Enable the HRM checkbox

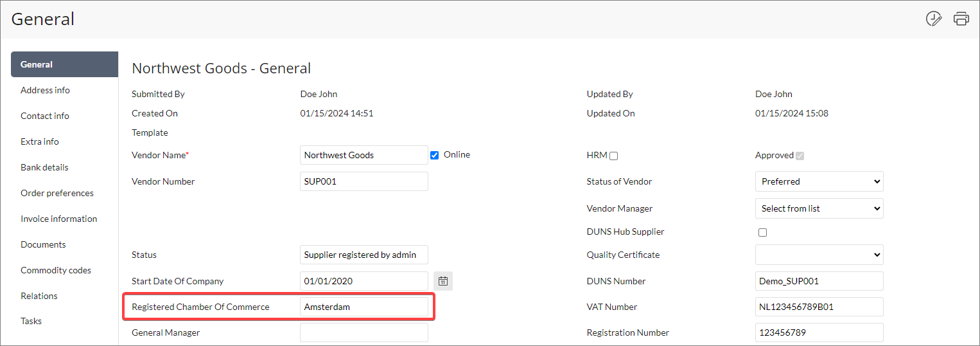pyautogui.click(x=613, y=156)
